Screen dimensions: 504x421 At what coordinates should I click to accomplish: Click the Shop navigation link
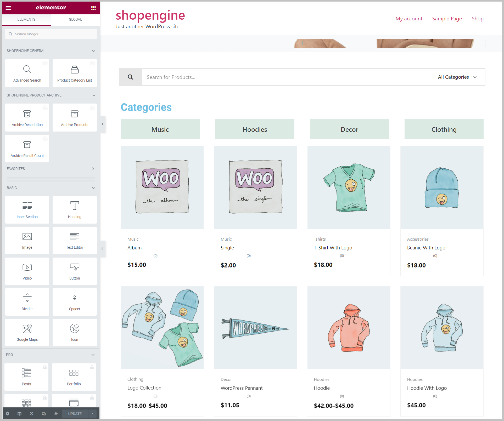(478, 19)
